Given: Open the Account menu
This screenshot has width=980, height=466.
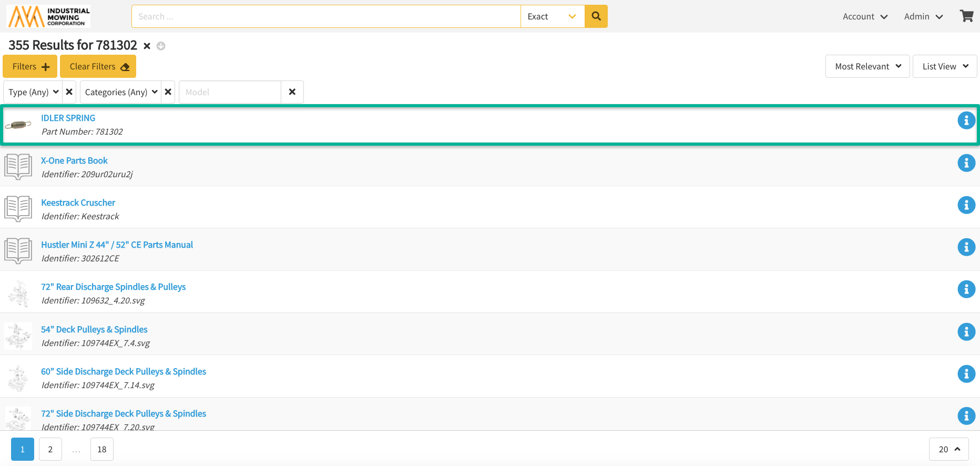Looking at the screenshot, I should pyautogui.click(x=864, y=16).
